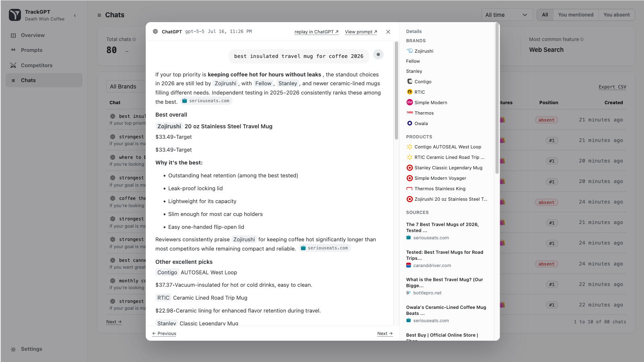Click the absent badge in the 'best insul' row
This screenshot has height=362, width=644.
[547, 120]
